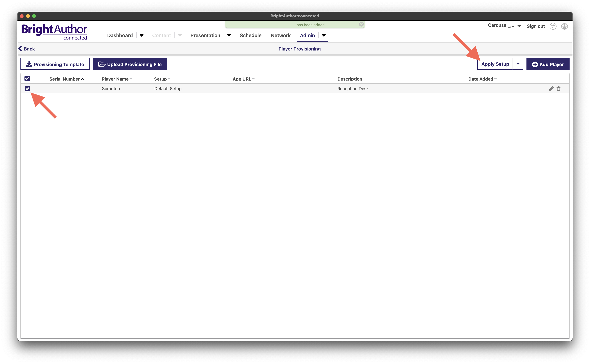The height and width of the screenshot is (364, 590).
Task: Expand the Presentation dropdown arrow
Action: [229, 36]
